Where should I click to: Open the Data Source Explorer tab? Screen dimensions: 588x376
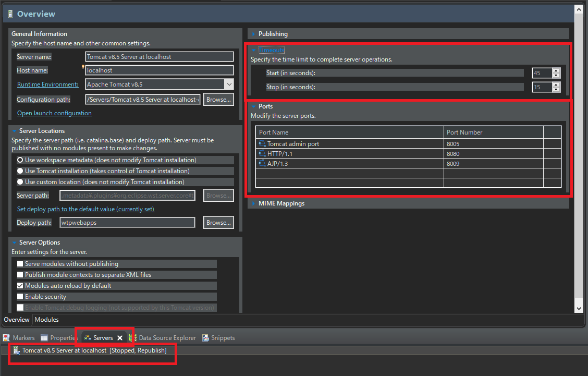coord(163,338)
